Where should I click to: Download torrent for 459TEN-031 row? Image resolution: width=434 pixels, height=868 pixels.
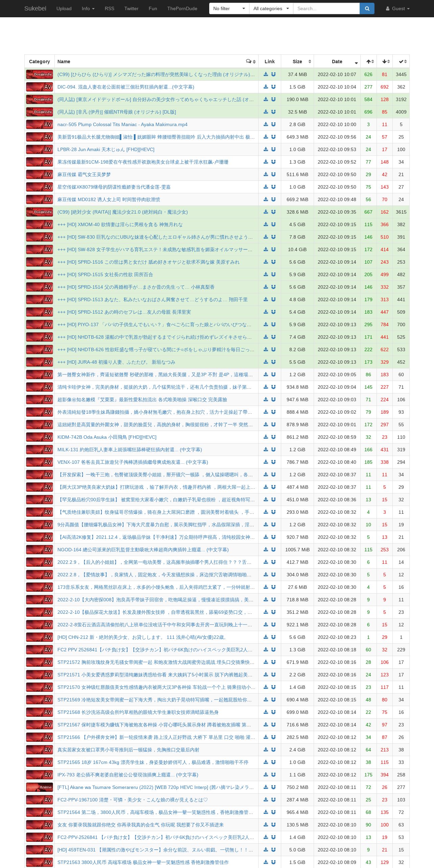pos(266,850)
